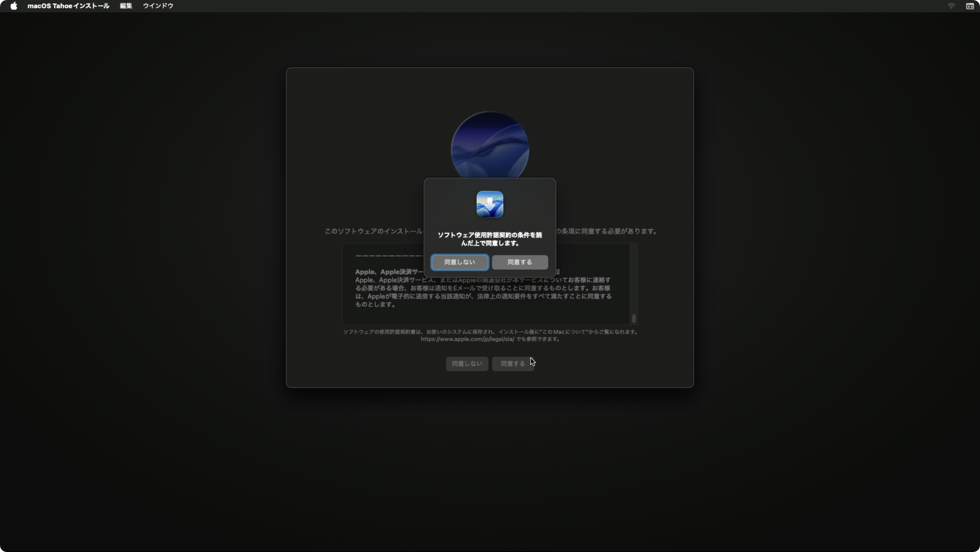Open the macOS Tahoe インストール menu
The height and width of the screenshot is (552, 980).
(68, 6)
